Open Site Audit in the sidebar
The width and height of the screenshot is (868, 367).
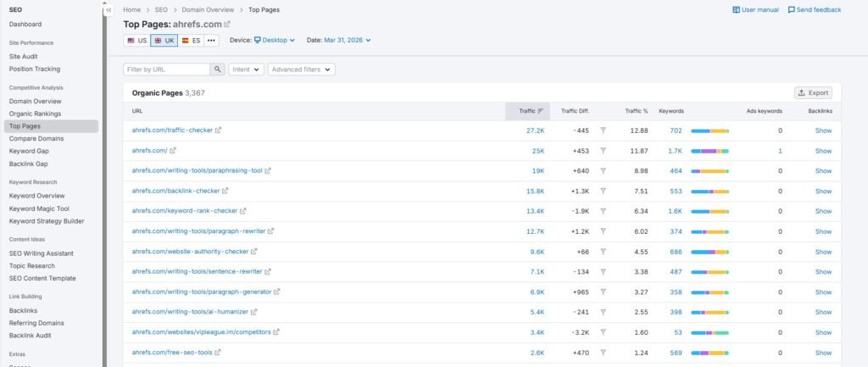23,57
